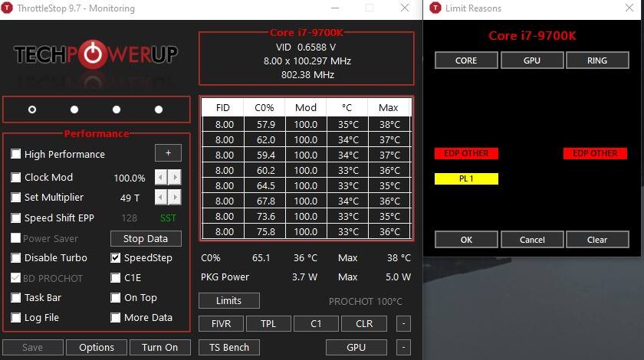The height and width of the screenshot is (360, 644).
Task: Click the Max column header in table
Action: coord(389,107)
